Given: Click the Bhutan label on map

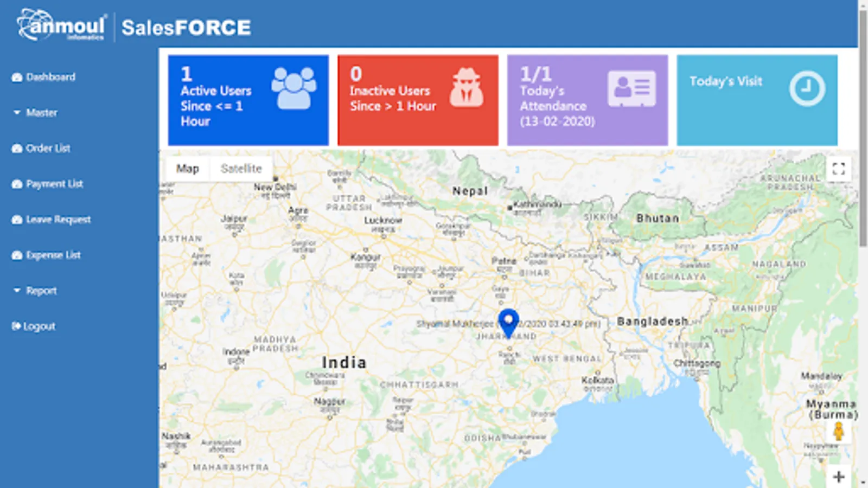Looking at the screenshot, I should pyautogui.click(x=658, y=218).
